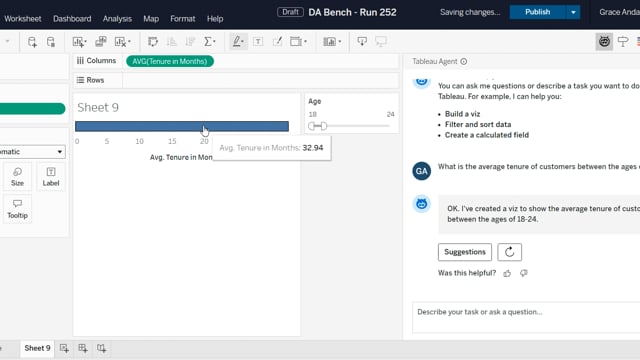Open the Fit view size dropdown icon

[298, 42]
